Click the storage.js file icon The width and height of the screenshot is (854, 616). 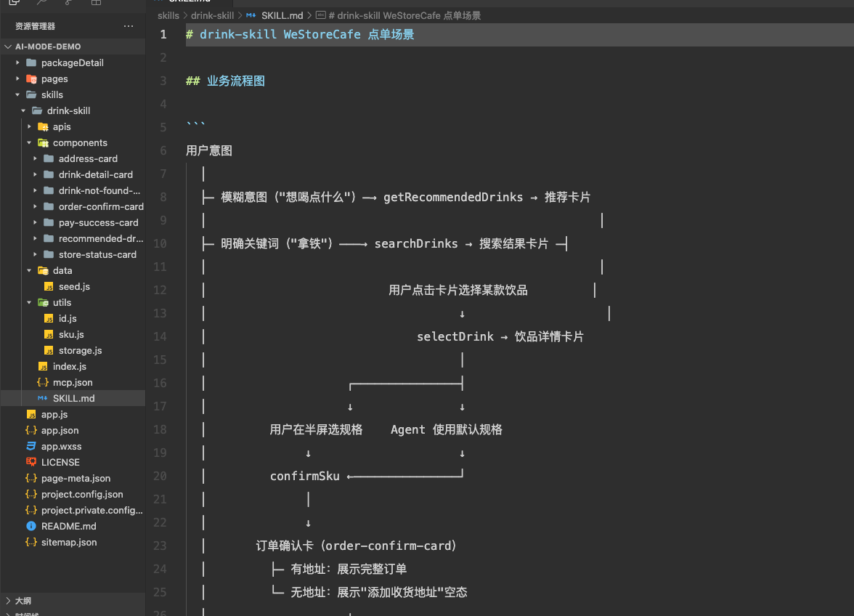[49, 350]
